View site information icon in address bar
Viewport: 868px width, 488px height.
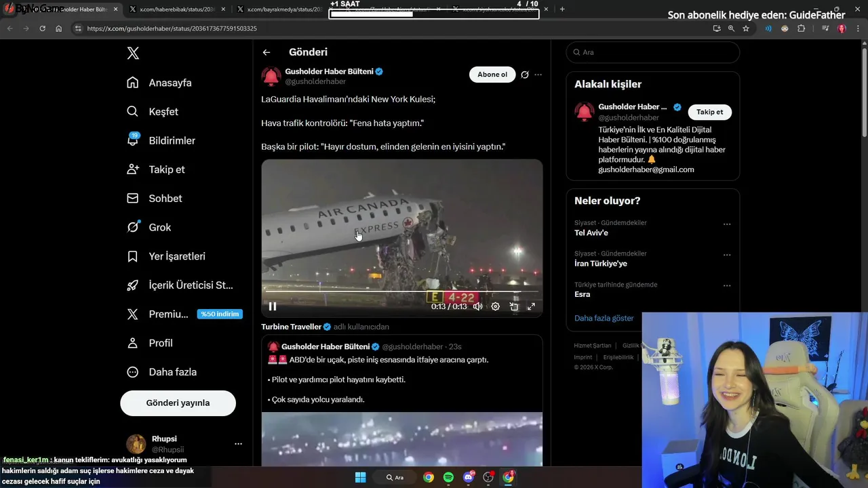point(78,28)
